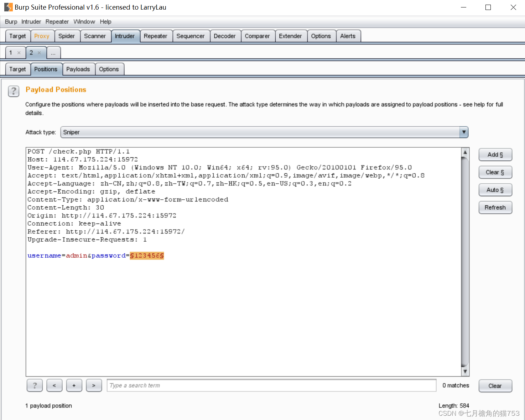Screen dimensions: 525x420
Task: Switch to the Extender tab
Action: (x=290, y=36)
